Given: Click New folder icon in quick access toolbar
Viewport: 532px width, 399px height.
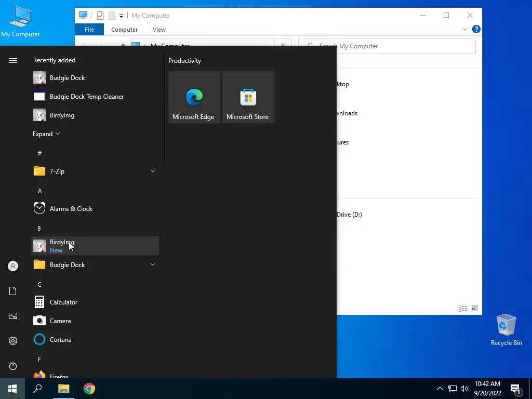Looking at the screenshot, I should 112,15.
